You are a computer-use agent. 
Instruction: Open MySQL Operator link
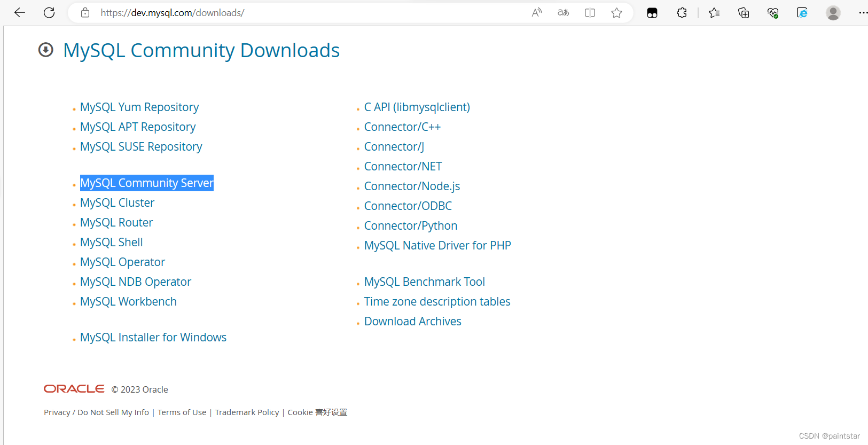pos(122,262)
